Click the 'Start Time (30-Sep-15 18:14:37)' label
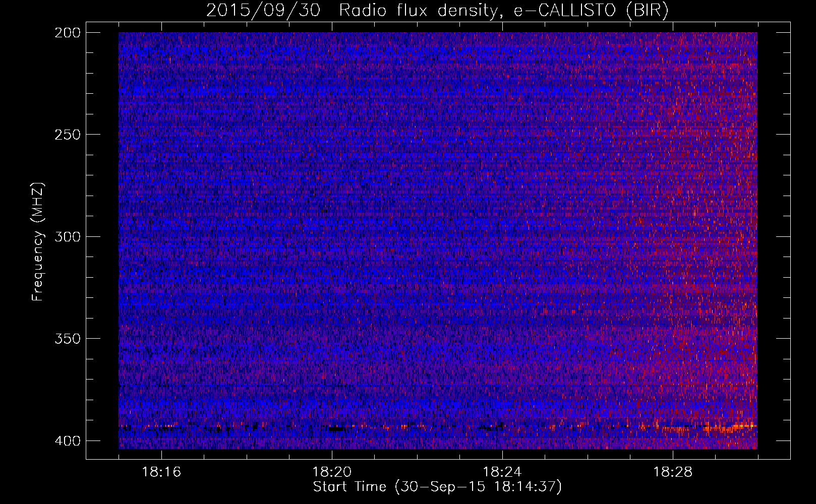816x504 pixels. pyautogui.click(x=437, y=487)
